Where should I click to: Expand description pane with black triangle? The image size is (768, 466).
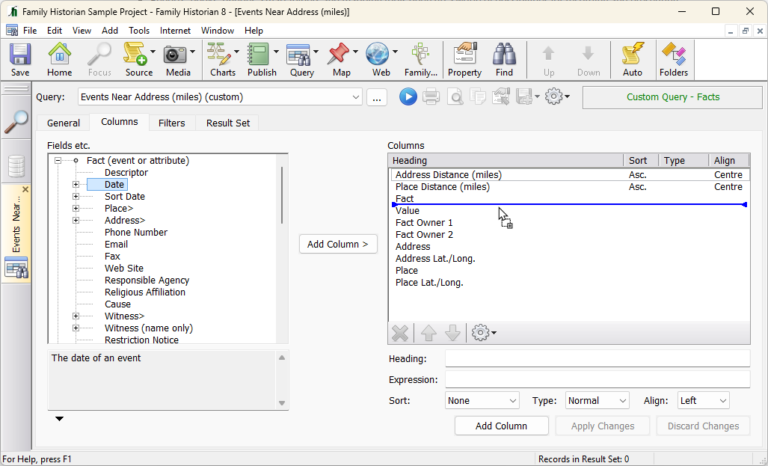click(x=59, y=418)
